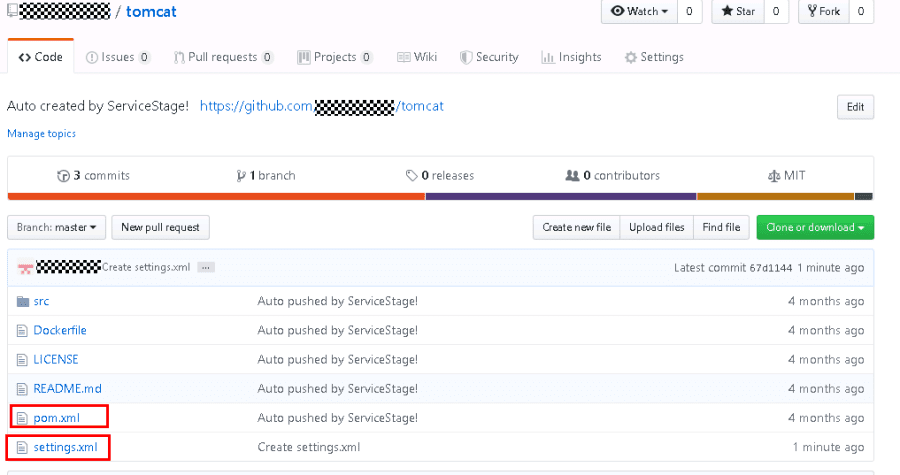Expand the Branch: master dropdown
The image size is (900, 475).
tap(56, 227)
